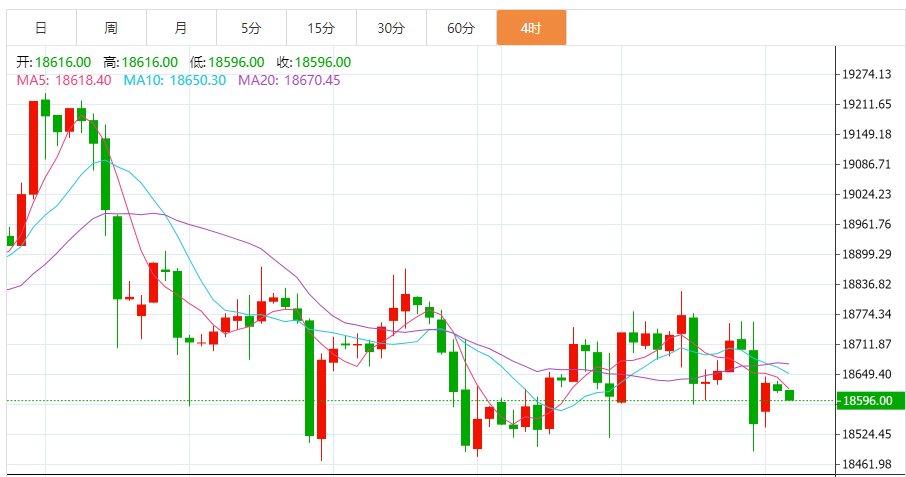The width and height of the screenshot is (906, 477).
Task: Click the MA5 indicator label
Action: pyautogui.click(x=64, y=80)
